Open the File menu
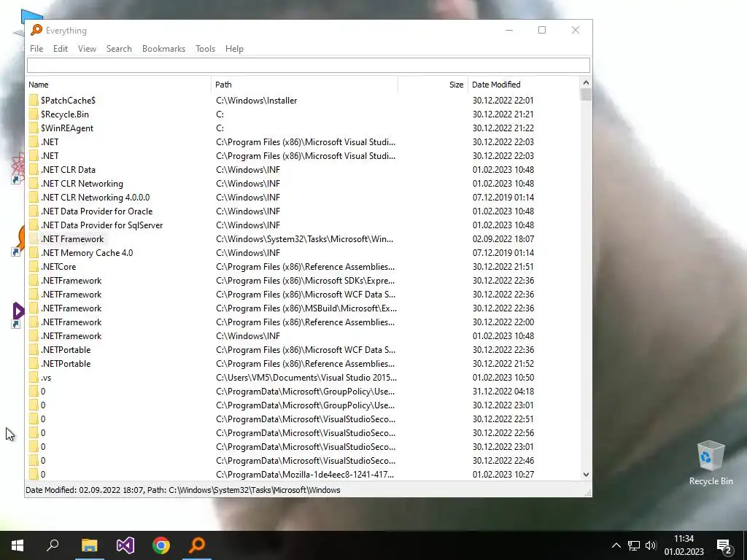The height and width of the screenshot is (560, 747). point(36,49)
